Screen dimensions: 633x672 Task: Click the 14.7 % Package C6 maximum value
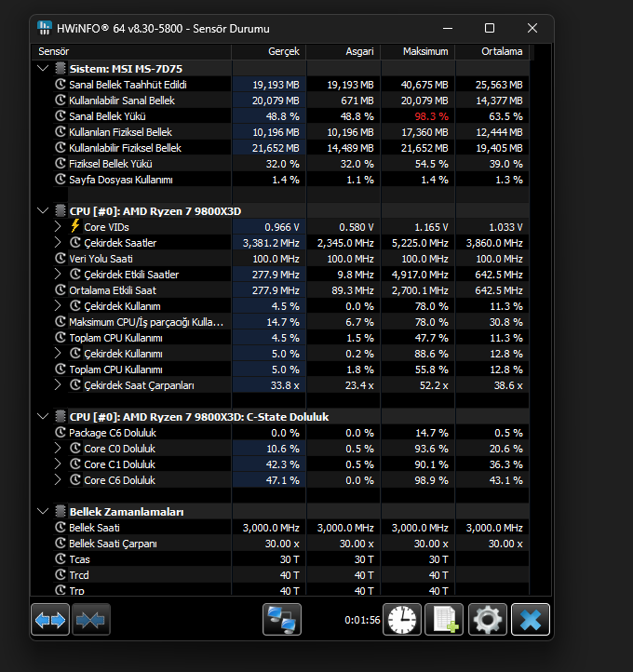pos(432,433)
